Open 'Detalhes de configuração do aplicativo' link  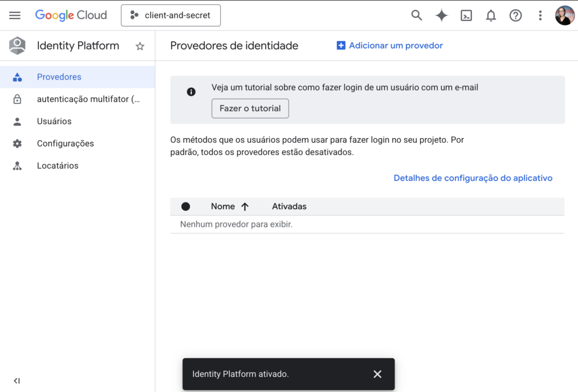click(x=473, y=178)
